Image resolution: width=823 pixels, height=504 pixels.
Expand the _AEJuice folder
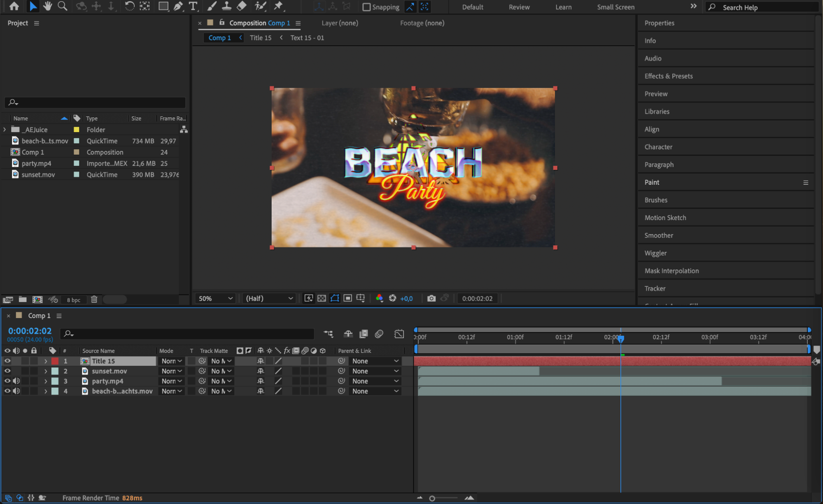coord(5,130)
